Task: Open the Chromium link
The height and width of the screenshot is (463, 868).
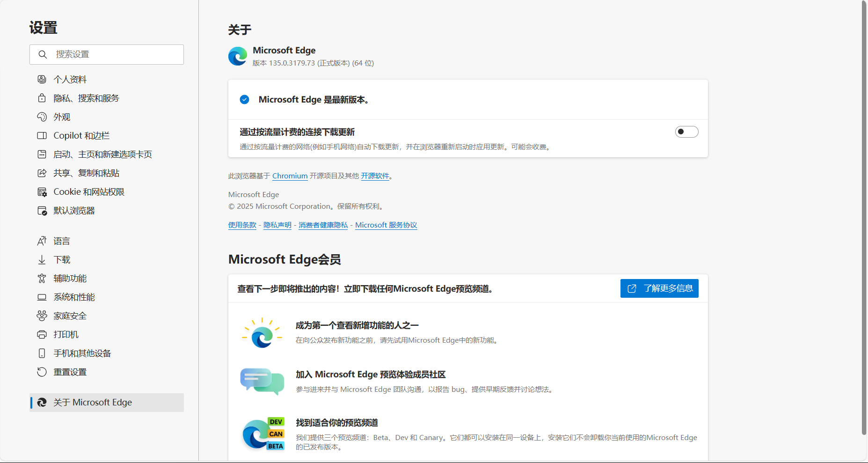Action: coord(290,176)
